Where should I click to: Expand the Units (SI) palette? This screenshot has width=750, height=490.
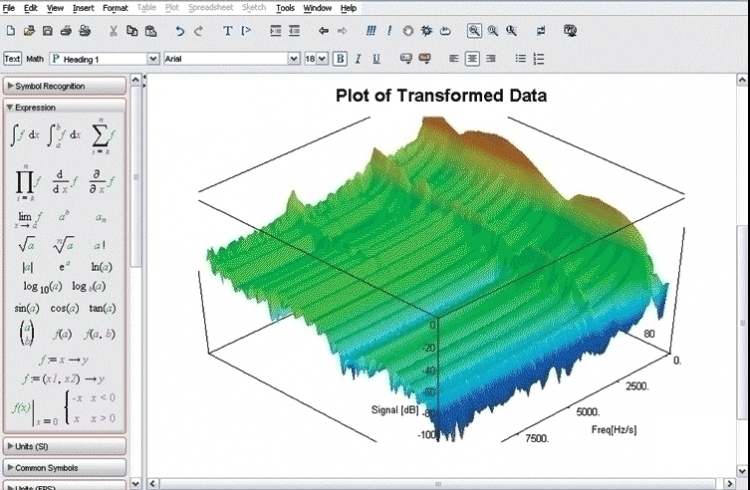pos(65,446)
